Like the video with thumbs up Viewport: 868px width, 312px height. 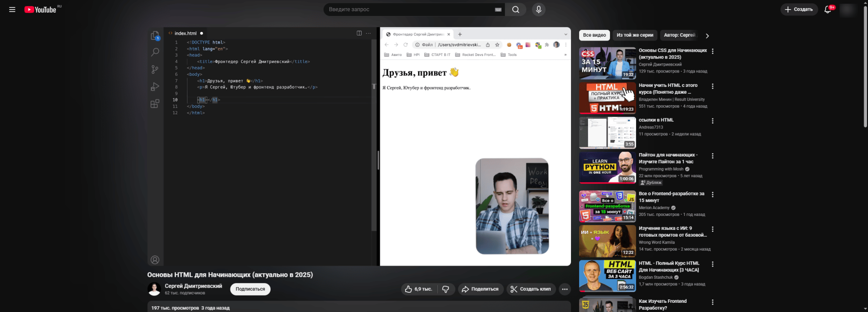pyautogui.click(x=419, y=289)
